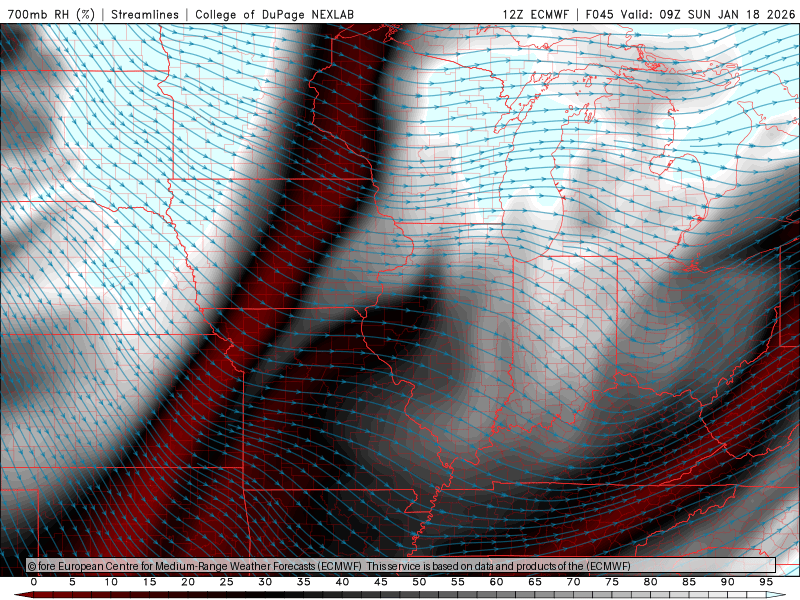Click the '12Z ECMWF' model run label

point(535,14)
